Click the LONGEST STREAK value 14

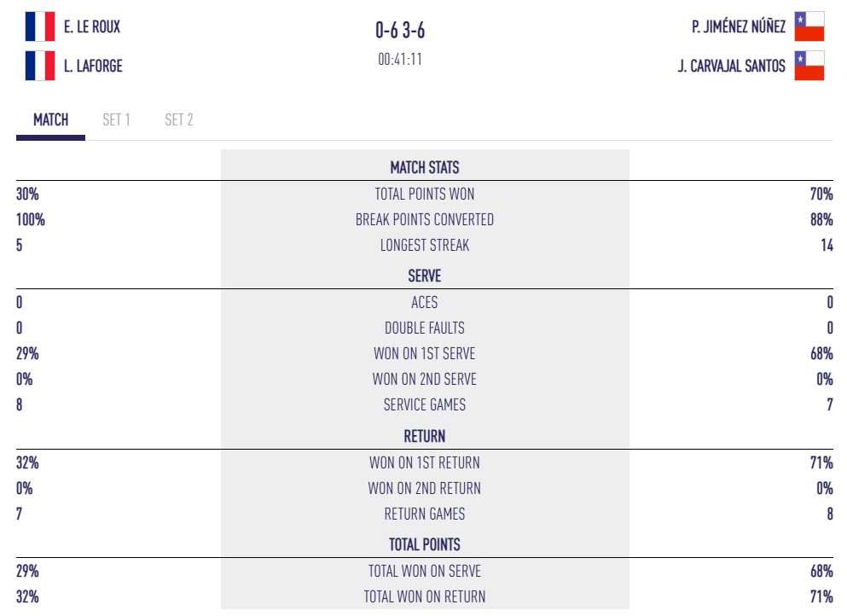[827, 245]
